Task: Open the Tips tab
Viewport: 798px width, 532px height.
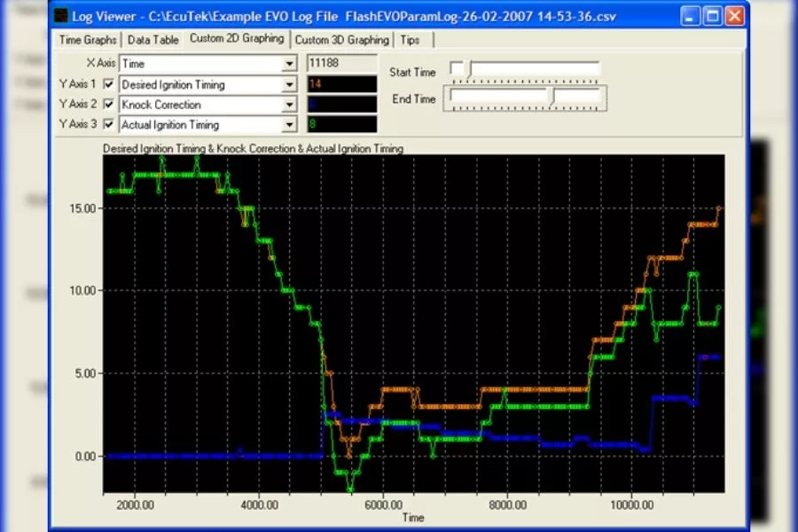Action: 411,39
